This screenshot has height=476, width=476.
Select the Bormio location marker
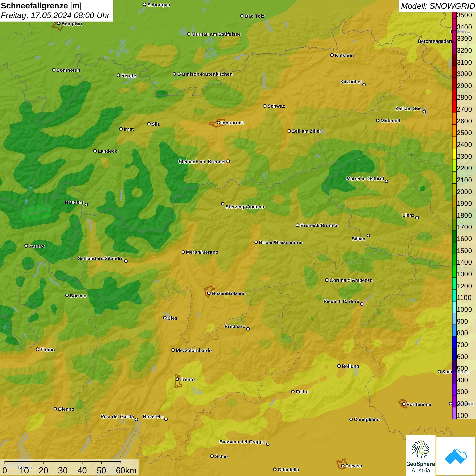(67, 295)
